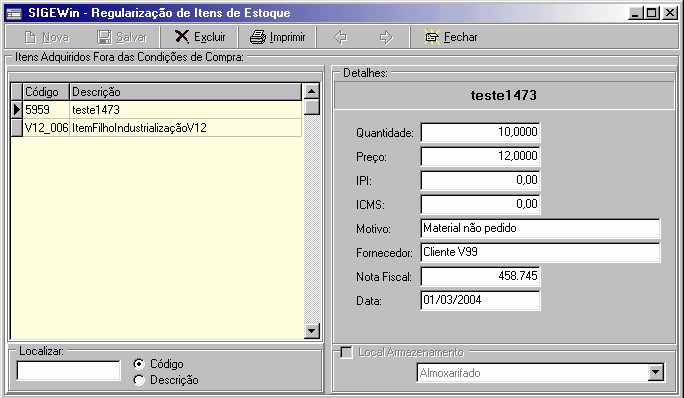Maximize the SIGEWin window
The image size is (684, 398).
652,13
